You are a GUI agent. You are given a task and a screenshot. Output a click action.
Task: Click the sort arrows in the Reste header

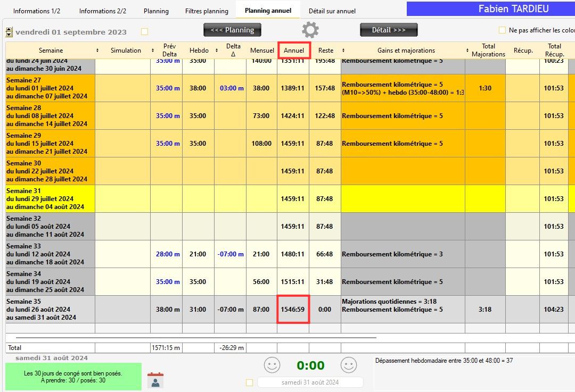click(x=343, y=51)
